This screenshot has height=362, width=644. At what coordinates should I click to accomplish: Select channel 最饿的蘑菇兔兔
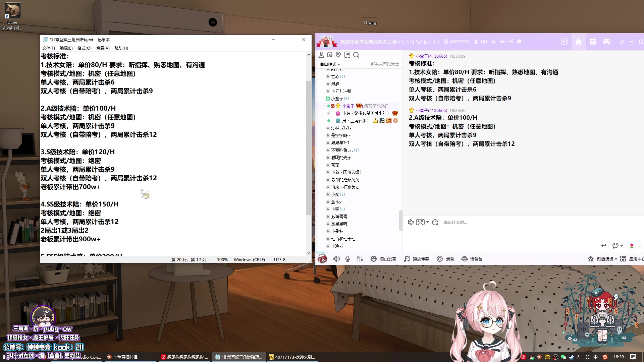pyautogui.click(x=345, y=180)
